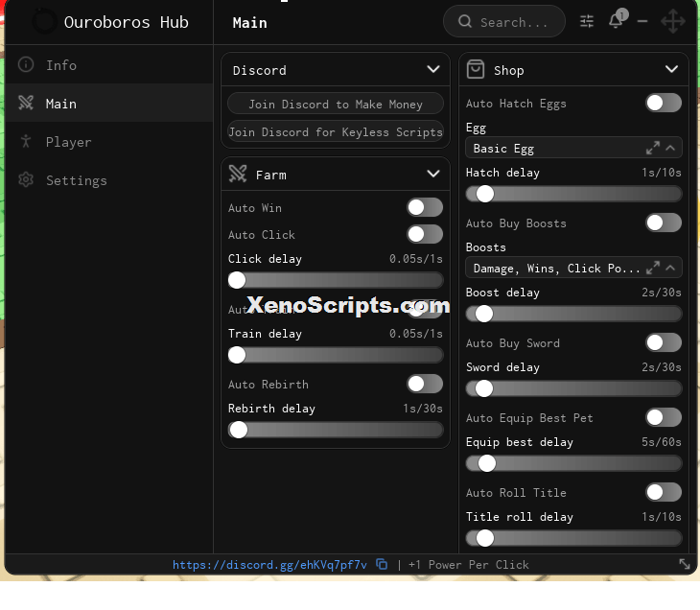
Task: Click the Rebirth delay slider
Action: 336,430
